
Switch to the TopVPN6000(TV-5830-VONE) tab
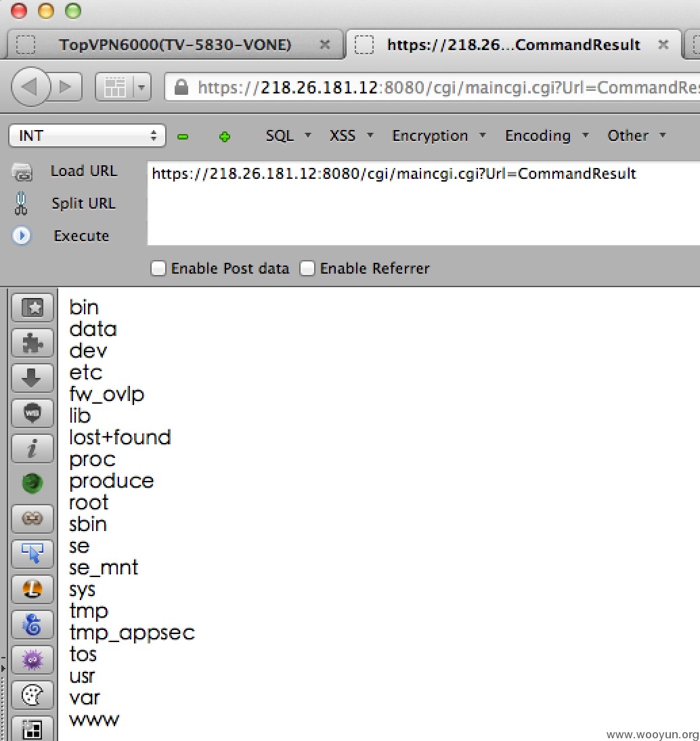click(x=175, y=45)
